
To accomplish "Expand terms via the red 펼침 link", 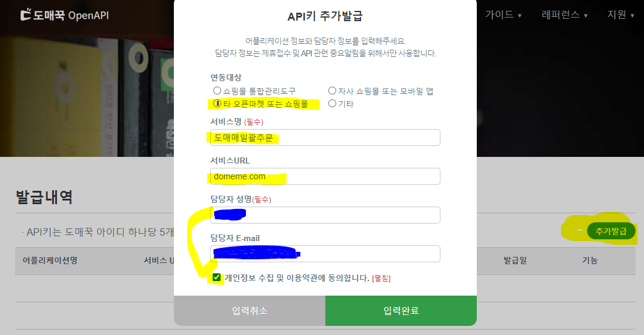I will (x=381, y=278).
